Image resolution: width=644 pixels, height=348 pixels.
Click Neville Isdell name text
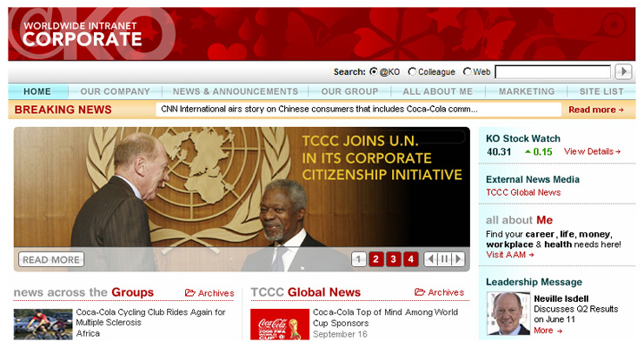click(x=561, y=298)
